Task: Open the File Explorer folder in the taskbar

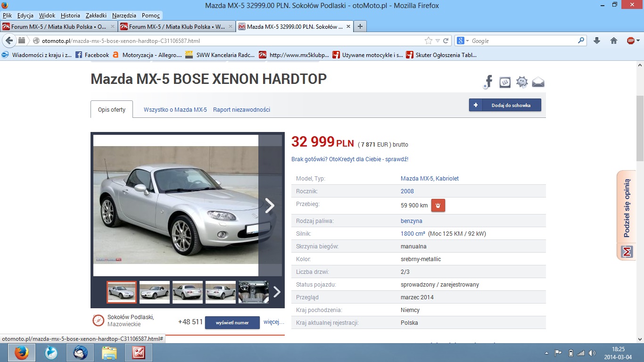Action: click(109, 353)
